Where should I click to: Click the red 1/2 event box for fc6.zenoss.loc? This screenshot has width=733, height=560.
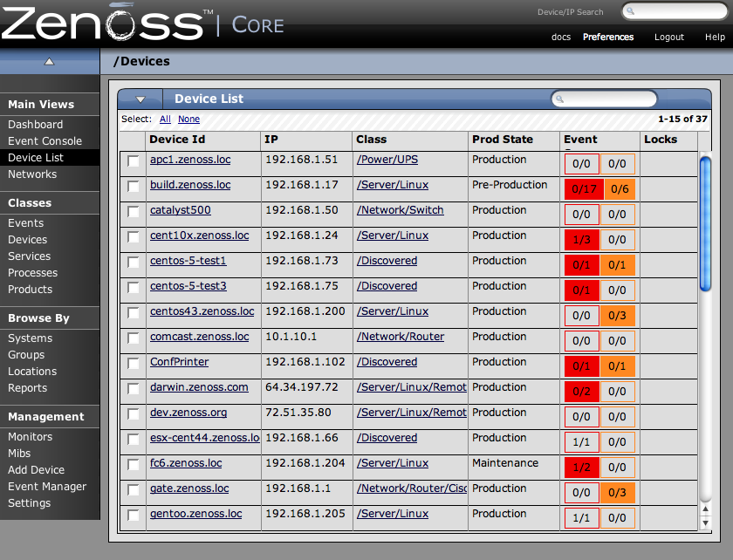(581, 467)
